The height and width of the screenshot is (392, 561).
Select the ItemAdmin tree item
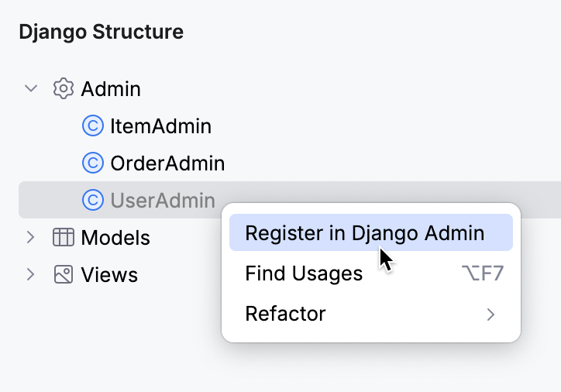160,126
